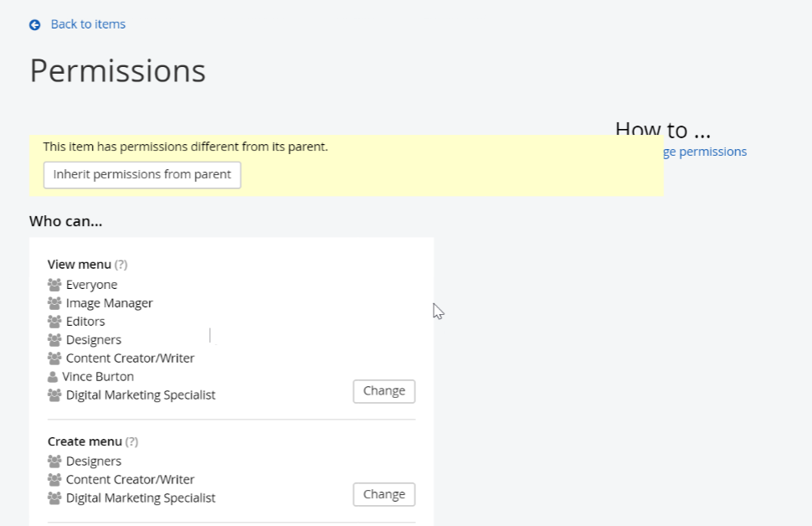Click Inherit permissions from parent button
This screenshot has width=812, height=526.
click(142, 175)
